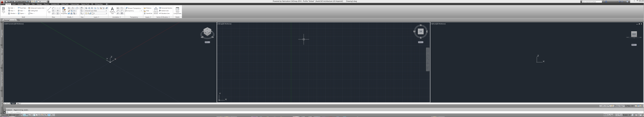The height and width of the screenshot is (117, 644).
Task: Click the TOP face of the ViewCube
Action: click(421, 32)
